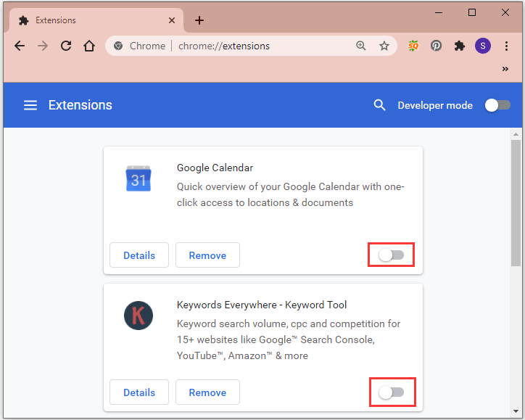
Task: Click the Keywords Everywhere K icon
Action: [139, 316]
